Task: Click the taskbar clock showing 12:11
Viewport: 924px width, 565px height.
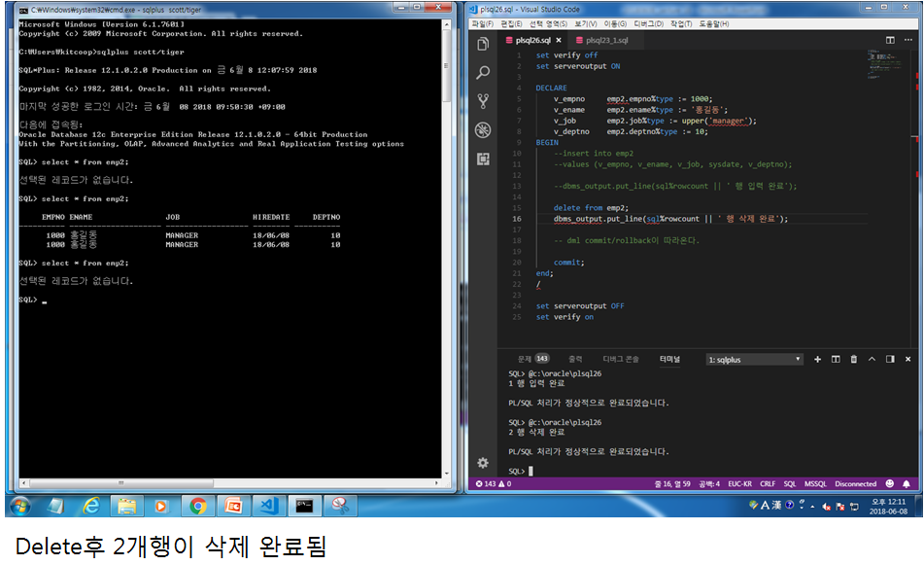Action: [x=889, y=506]
